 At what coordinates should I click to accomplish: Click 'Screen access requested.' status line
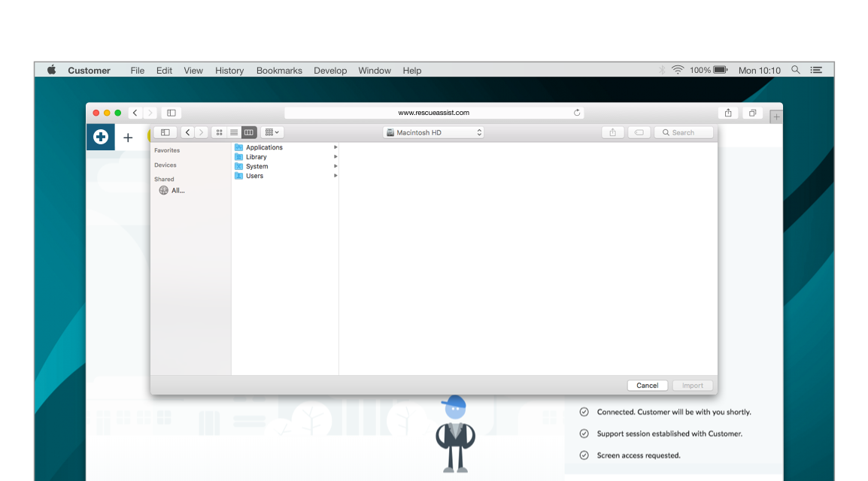click(639, 455)
